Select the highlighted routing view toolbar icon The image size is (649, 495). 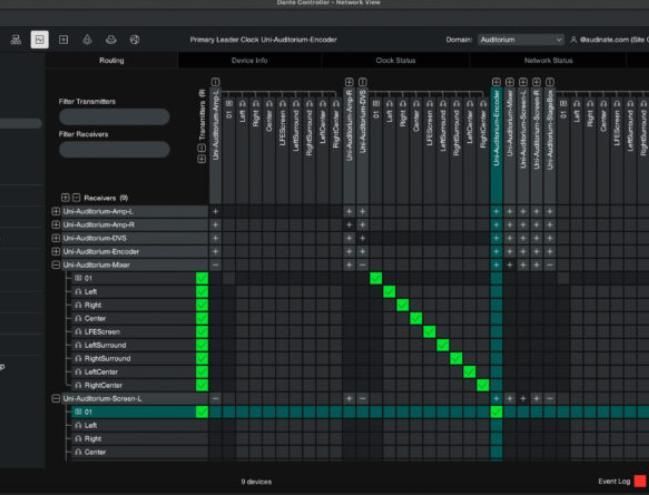[x=39, y=40]
